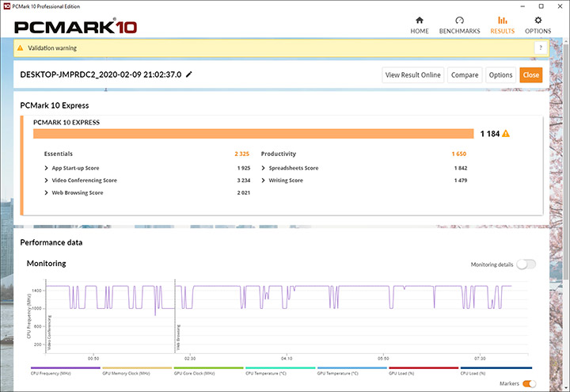570x392 pixels.
Task: Click the PCMark 10 title bar icon
Action: coord(6,6)
